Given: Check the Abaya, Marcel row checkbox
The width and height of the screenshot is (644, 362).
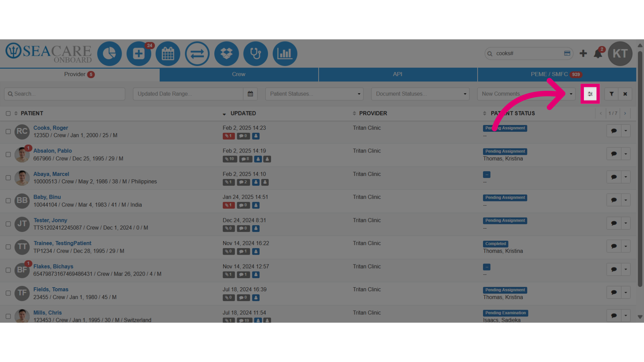Looking at the screenshot, I should coord(8,178).
